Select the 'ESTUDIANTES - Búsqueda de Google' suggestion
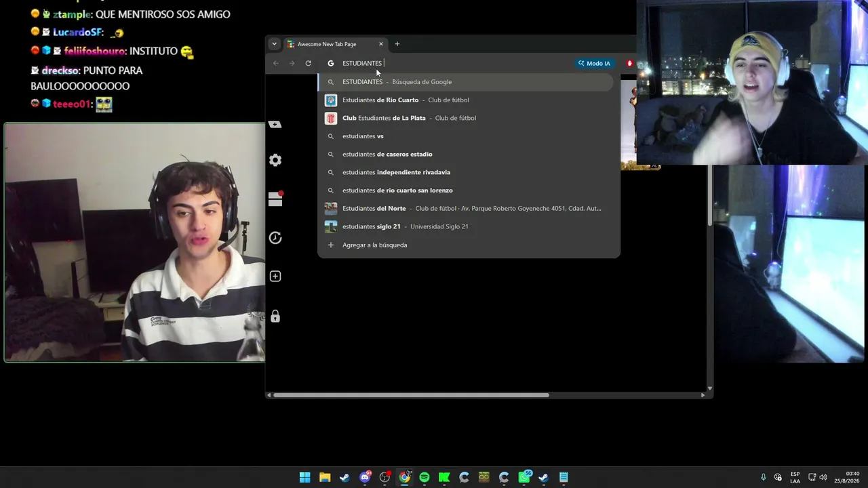This screenshot has height=488, width=868. click(466, 82)
